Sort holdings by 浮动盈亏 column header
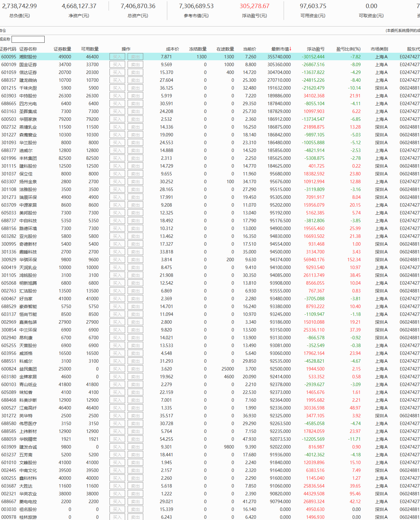This screenshot has height=520, width=420. coord(315,49)
